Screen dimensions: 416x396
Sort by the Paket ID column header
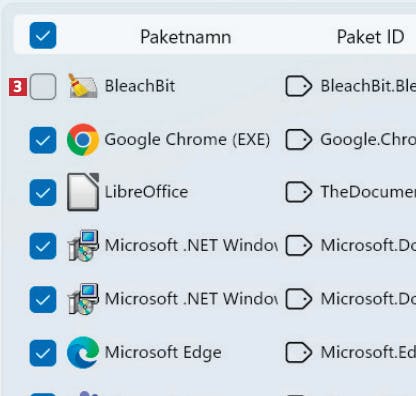pyautogui.click(x=370, y=37)
